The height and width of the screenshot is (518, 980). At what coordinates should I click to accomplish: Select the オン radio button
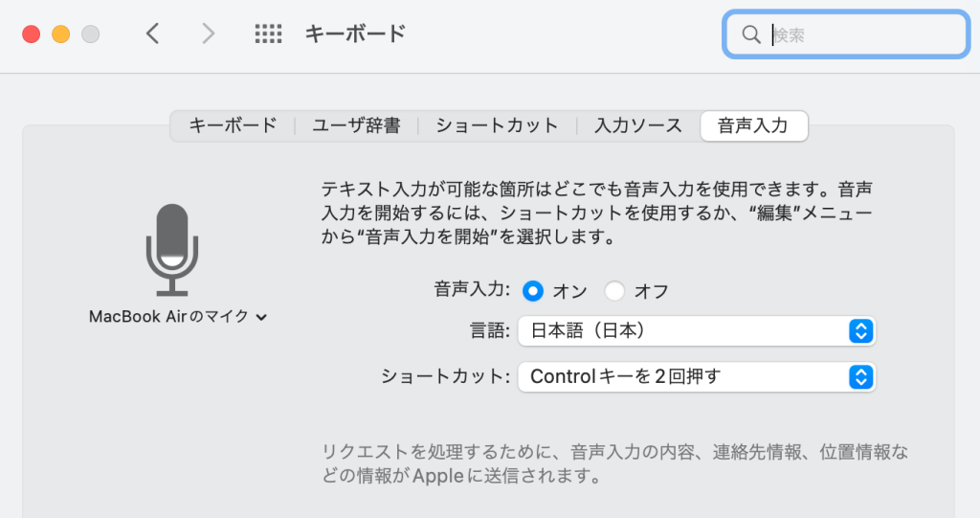(532, 291)
